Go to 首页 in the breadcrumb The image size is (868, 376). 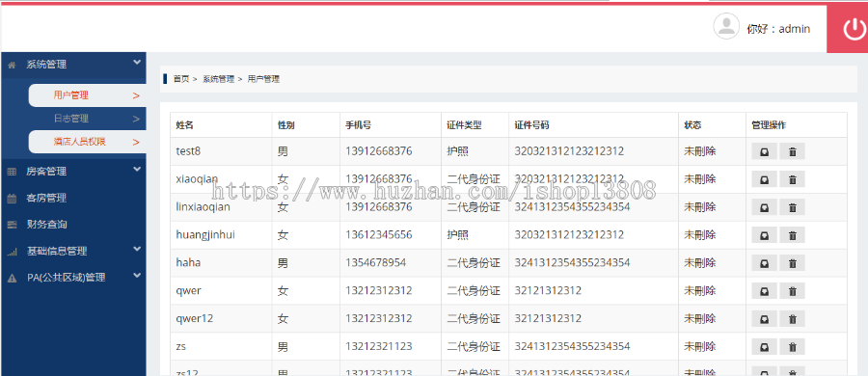click(181, 79)
